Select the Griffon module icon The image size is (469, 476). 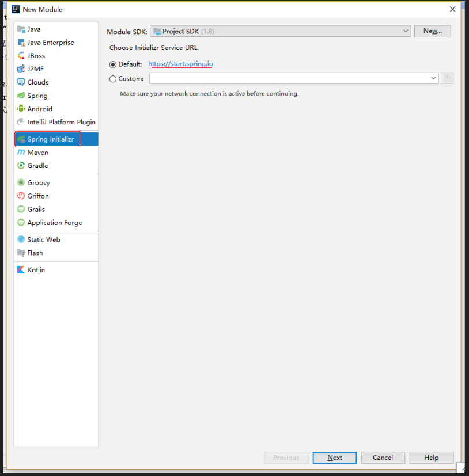click(21, 196)
